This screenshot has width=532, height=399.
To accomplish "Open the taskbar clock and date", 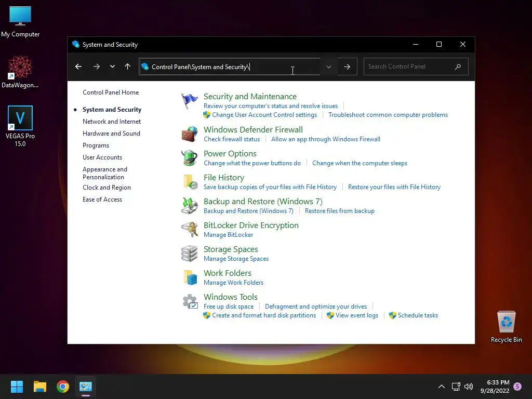I will (x=495, y=387).
